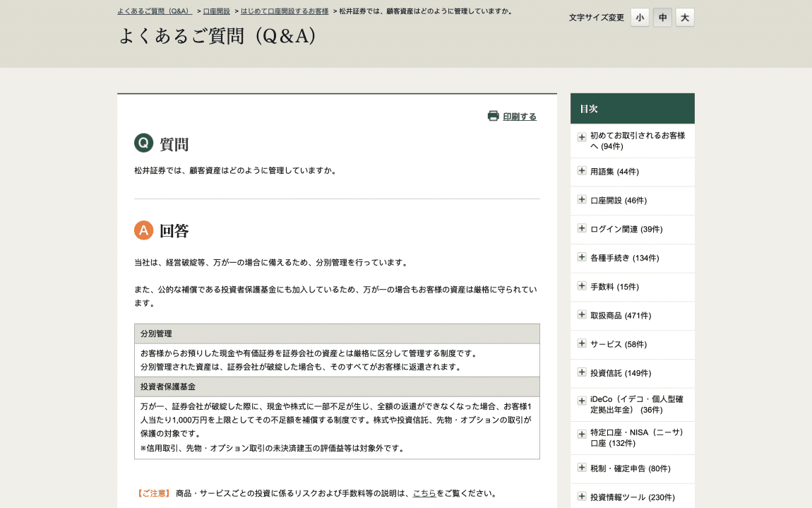Expand 初めてお取引されるお客様へ section plus icon
The width and height of the screenshot is (812, 508).
pos(582,137)
